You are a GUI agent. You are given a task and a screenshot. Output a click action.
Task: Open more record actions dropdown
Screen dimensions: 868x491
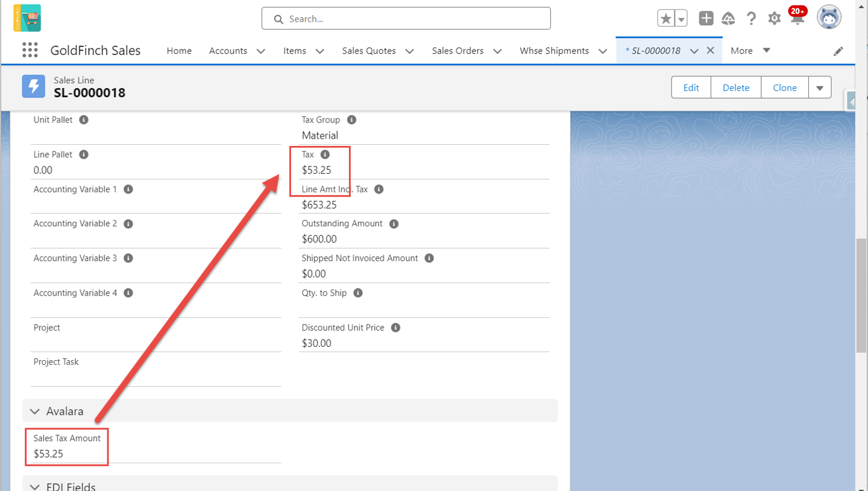point(820,87)
